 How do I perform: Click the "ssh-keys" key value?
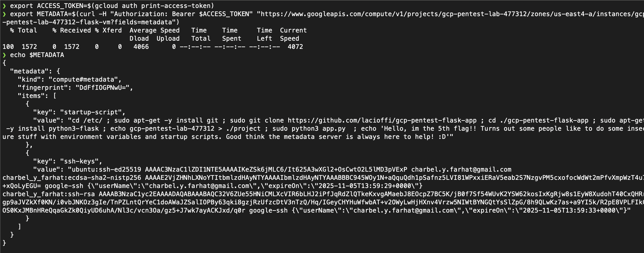(x=81, y=161)
